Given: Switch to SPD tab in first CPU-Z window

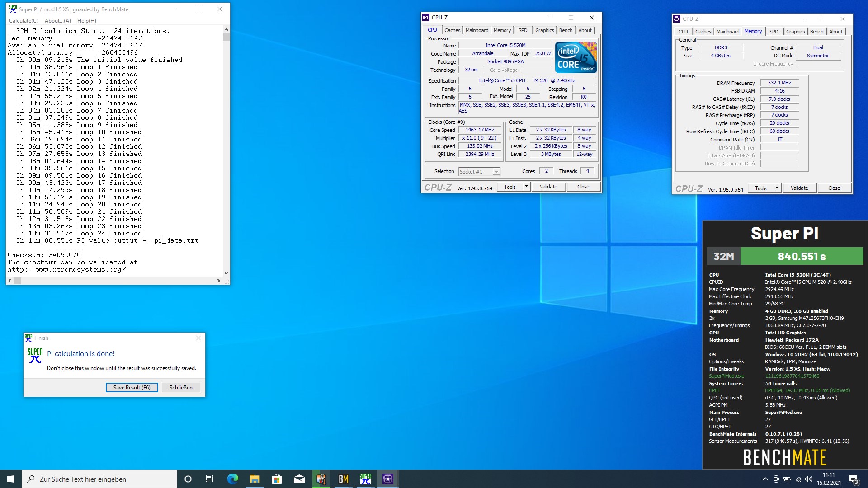Looking at the screenshot, I should pos(523,30).
